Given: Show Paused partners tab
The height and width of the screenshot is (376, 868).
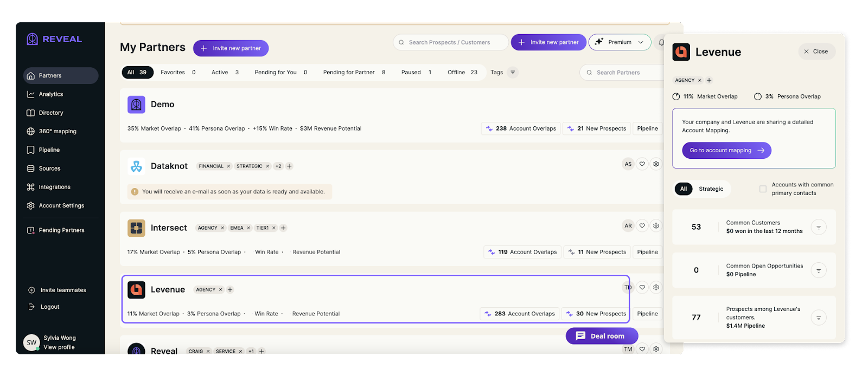Looking at the screenshot, I should tap(417, 73).
